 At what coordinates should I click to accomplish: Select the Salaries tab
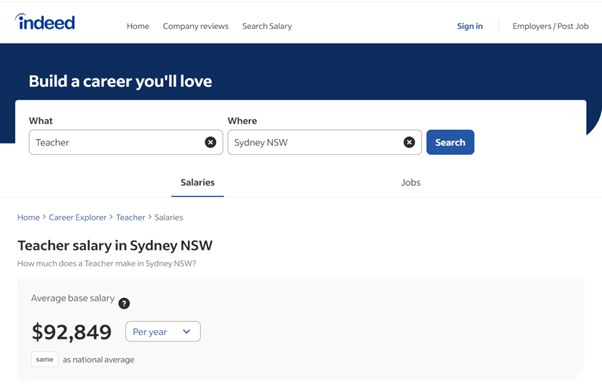point(197,183)
